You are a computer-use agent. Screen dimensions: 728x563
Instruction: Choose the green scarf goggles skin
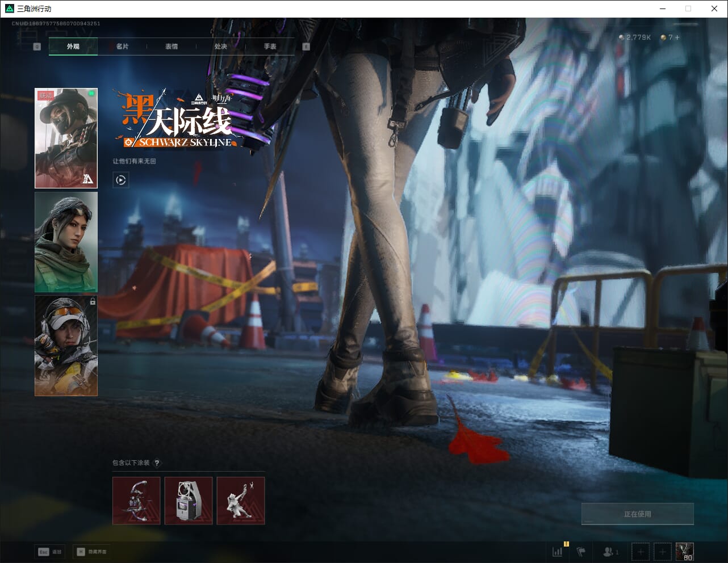(x=66, y=242)
